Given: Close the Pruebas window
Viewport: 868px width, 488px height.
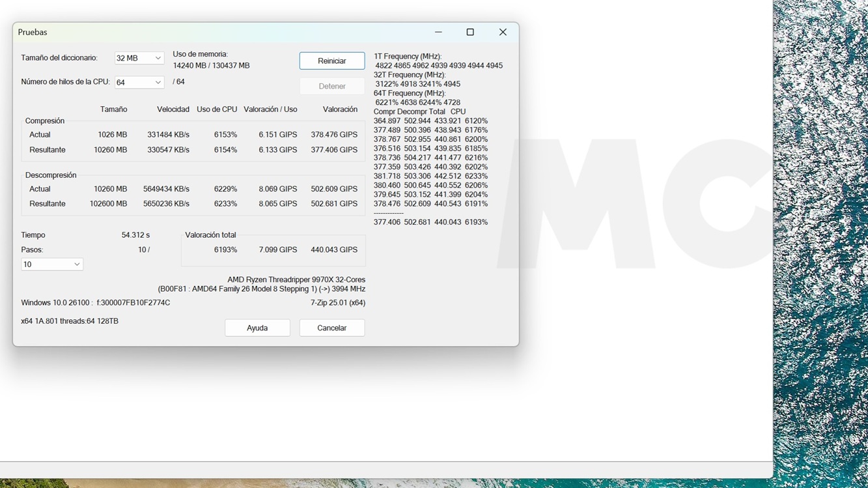Looking at the screenshot, I should pyautogui.click(x=503, y=32).
